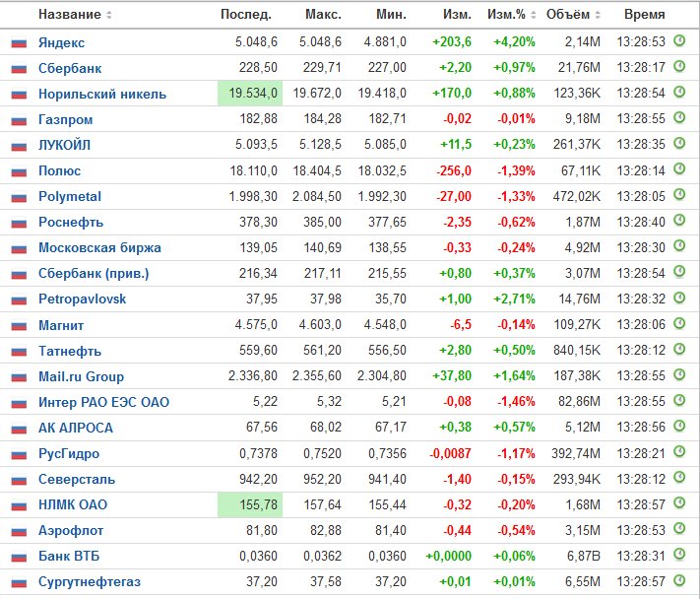
Task: Click the 392,74M volume value
Action: (x=576, y=454)
